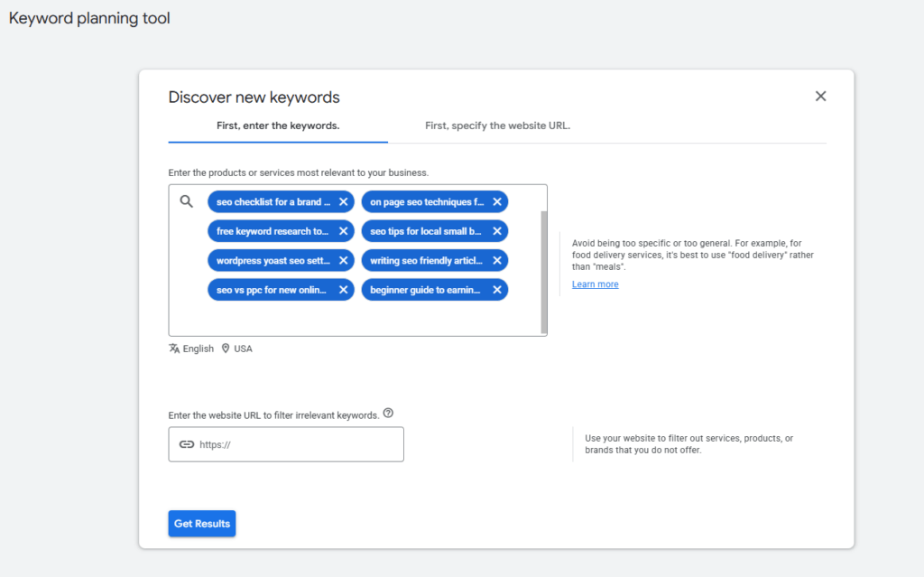Close the Discover new keywords dialog

pyautogui.click(x=820, y=96)
